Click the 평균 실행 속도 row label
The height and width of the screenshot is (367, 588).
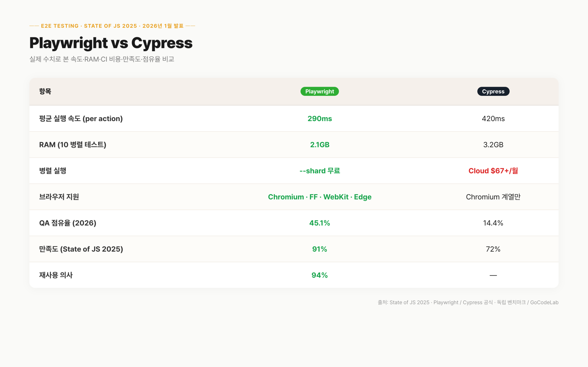(x=81, y=118)
